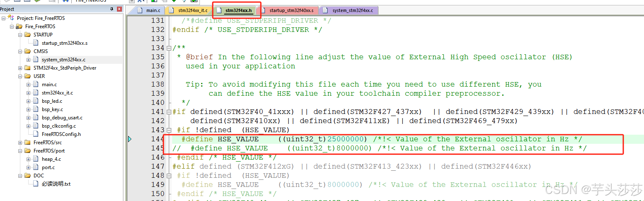
Task: Collapse the CMSIS group
Action: point(20,51)
